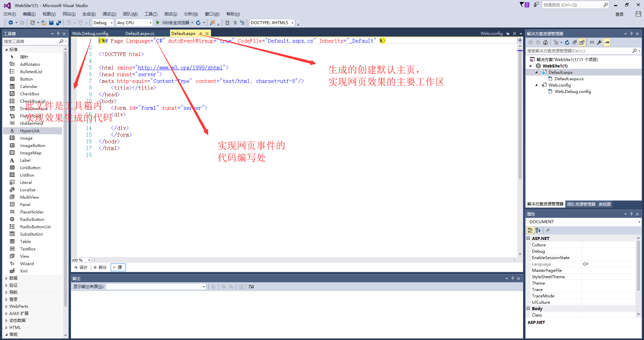
Task: Switch to the Web.Debug.config tab
Action: click(x=90, y=33)
